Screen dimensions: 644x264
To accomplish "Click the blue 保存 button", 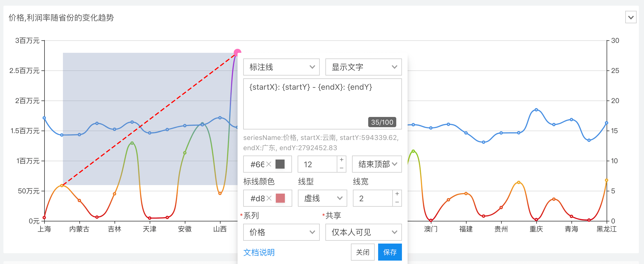I will pos(390,252).
